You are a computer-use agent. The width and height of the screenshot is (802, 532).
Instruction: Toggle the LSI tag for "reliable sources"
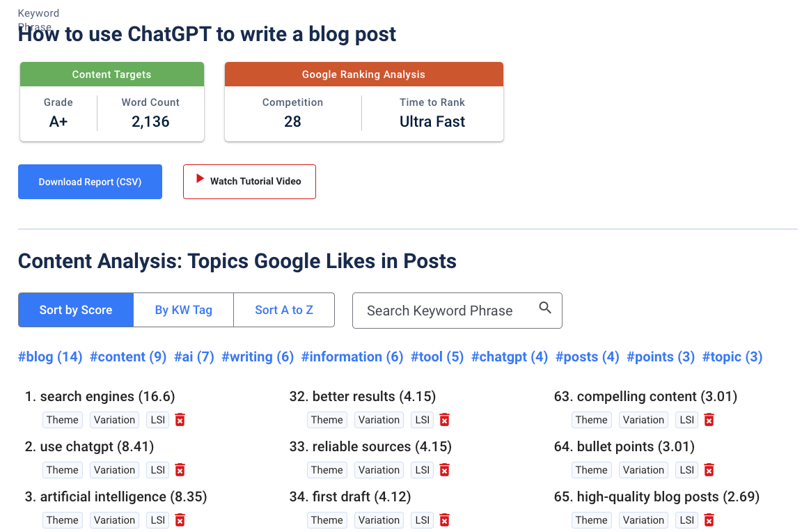pos(421,469)
